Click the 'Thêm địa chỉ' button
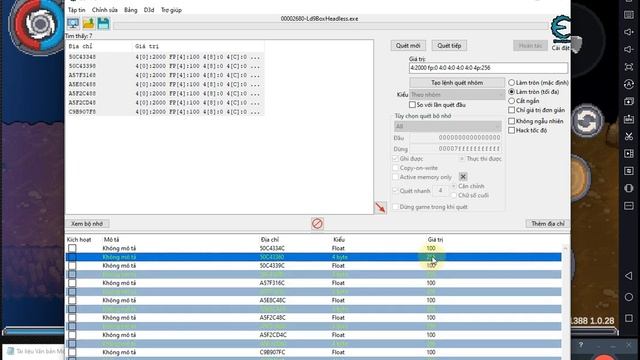The width and height of the screenshot is (640, 360). point(548,224)
